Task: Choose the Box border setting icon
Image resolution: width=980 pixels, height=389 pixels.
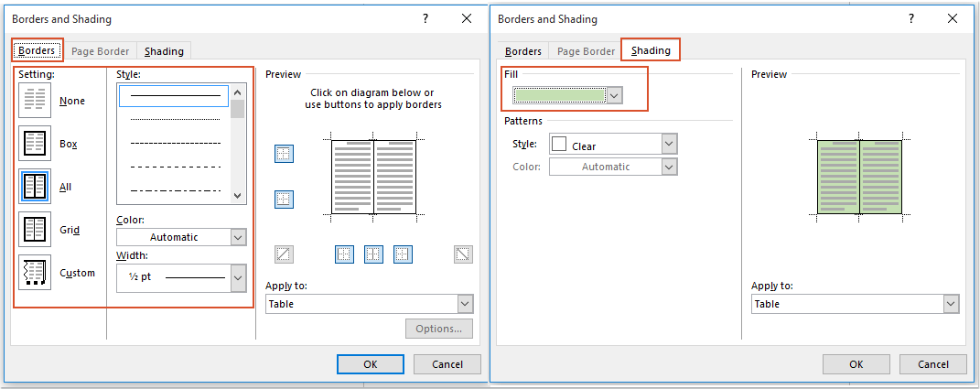Action: [34, 144]
